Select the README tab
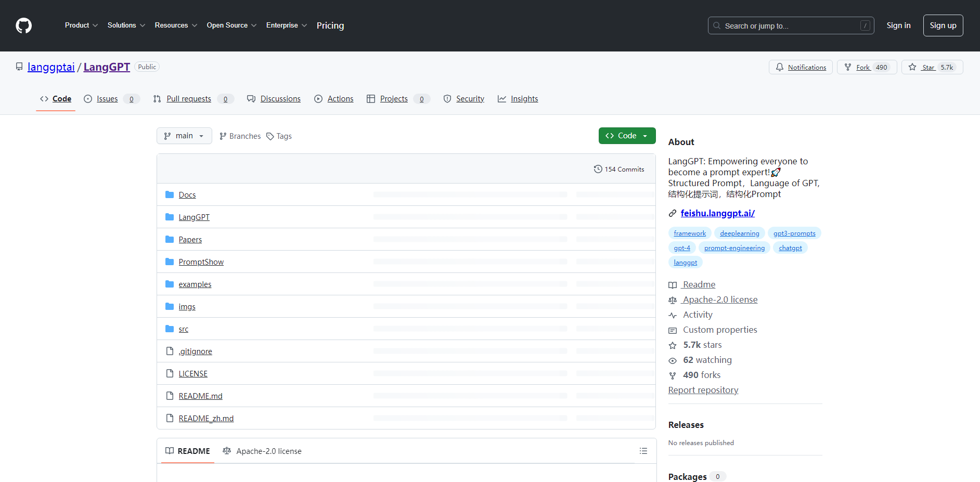 [188, 451]
